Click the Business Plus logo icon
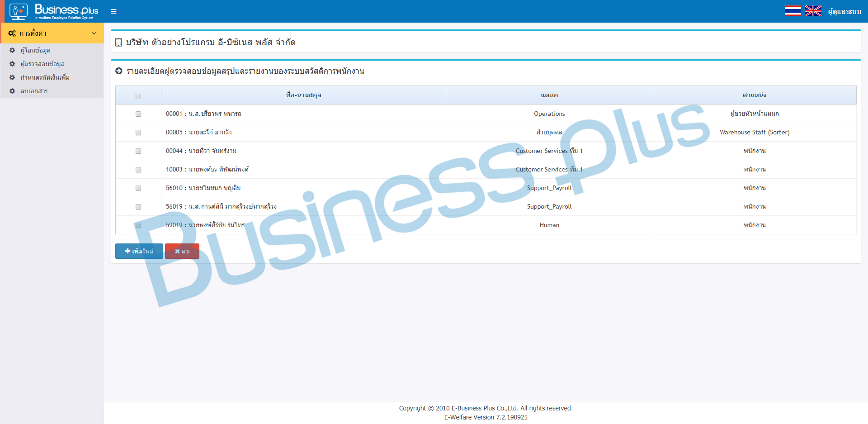Screen dimensions: 868x424 tap(19, 11)
